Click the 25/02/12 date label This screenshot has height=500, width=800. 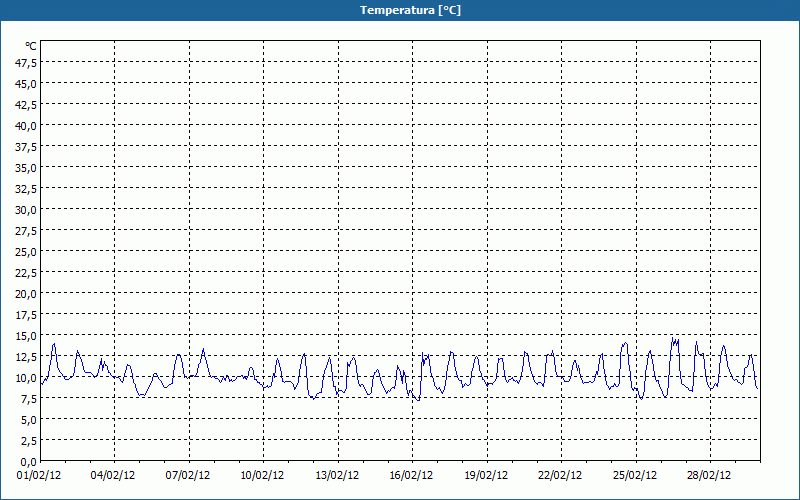(635, 476)
